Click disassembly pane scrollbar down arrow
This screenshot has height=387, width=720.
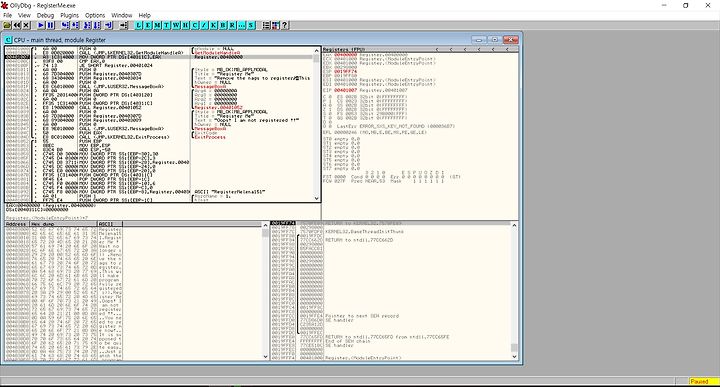[x=316, y=198]
